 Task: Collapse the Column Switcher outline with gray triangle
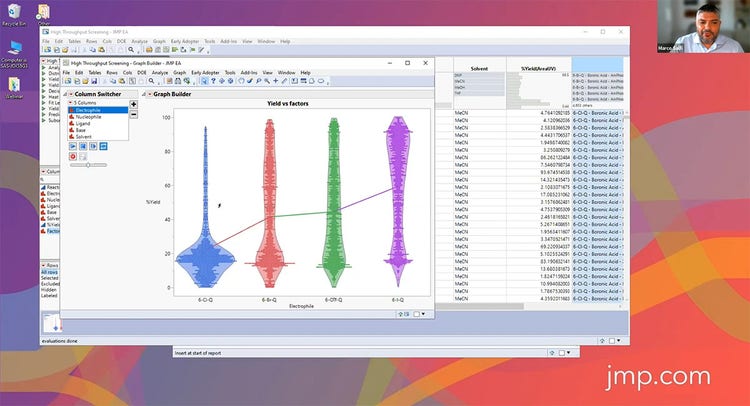65,94
